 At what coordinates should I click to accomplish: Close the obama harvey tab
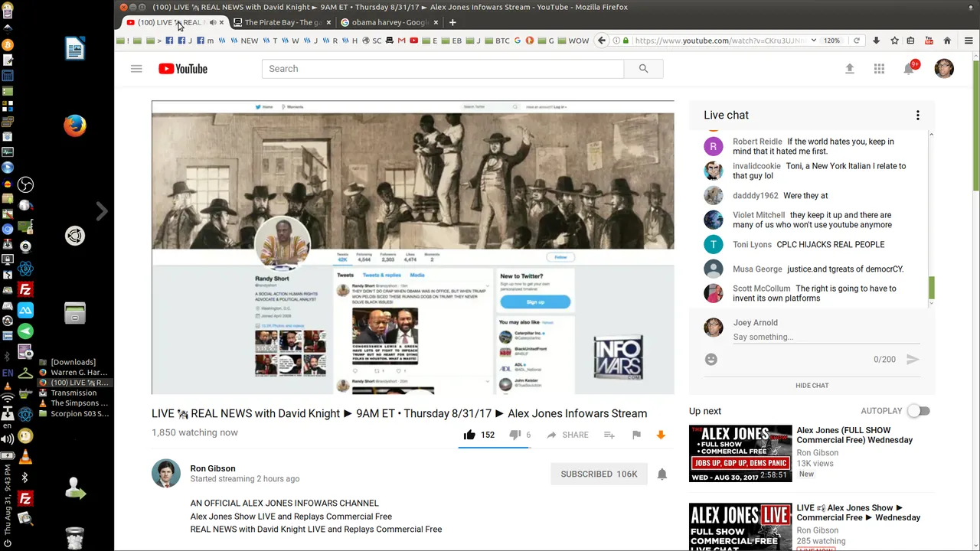pyautogui.click(x=436, y=22)
